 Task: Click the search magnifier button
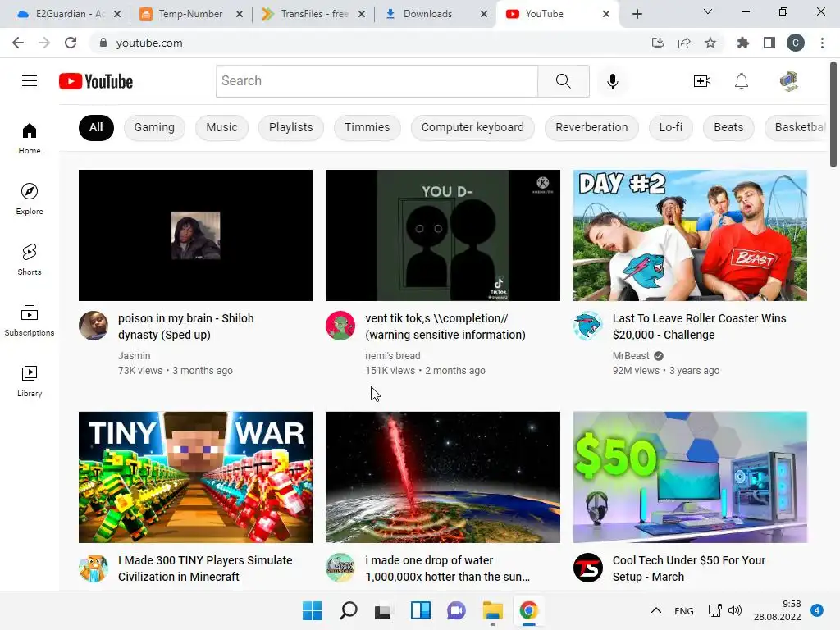(x=563, y=81)
